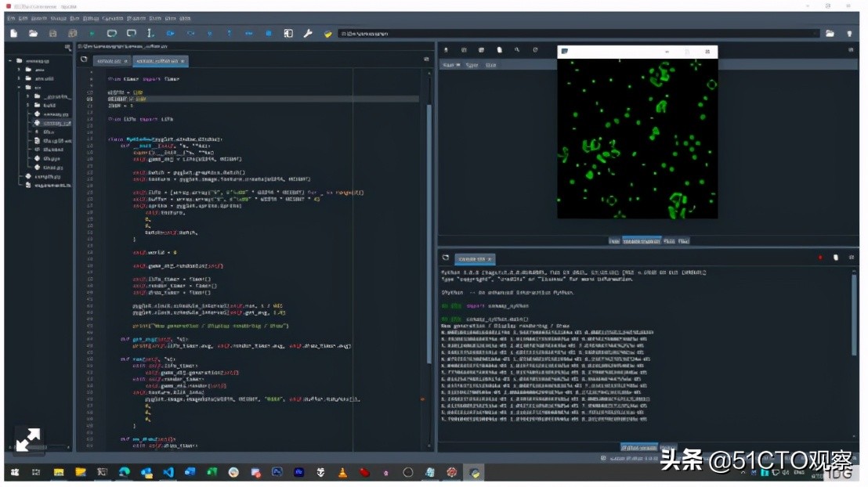
Task: Create a new file from the Spyder toolbar
Action: (x=14, y=34)
